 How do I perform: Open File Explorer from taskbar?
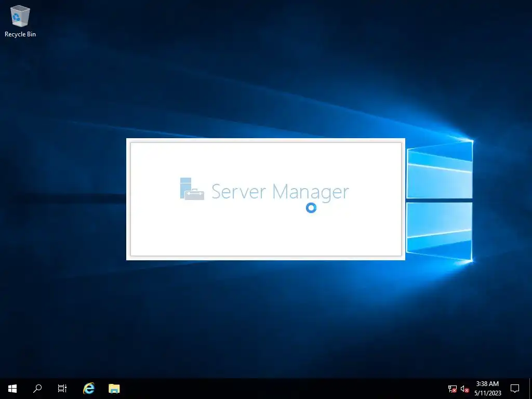pyautogui.click(x=114, y=389)
